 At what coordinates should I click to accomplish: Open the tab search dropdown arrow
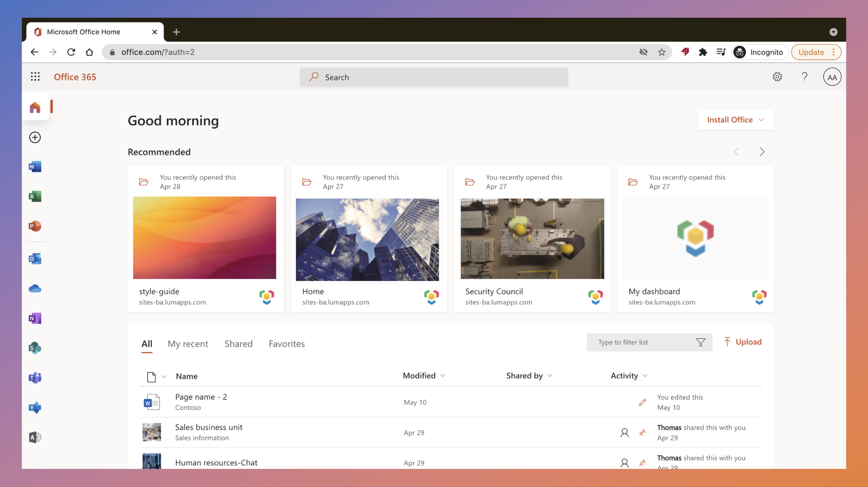click(833, 32)
